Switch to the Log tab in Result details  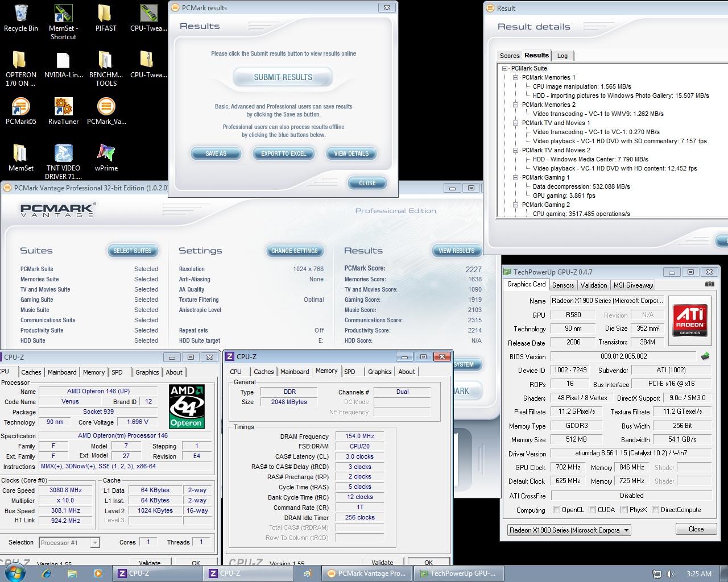click(562, 56)
